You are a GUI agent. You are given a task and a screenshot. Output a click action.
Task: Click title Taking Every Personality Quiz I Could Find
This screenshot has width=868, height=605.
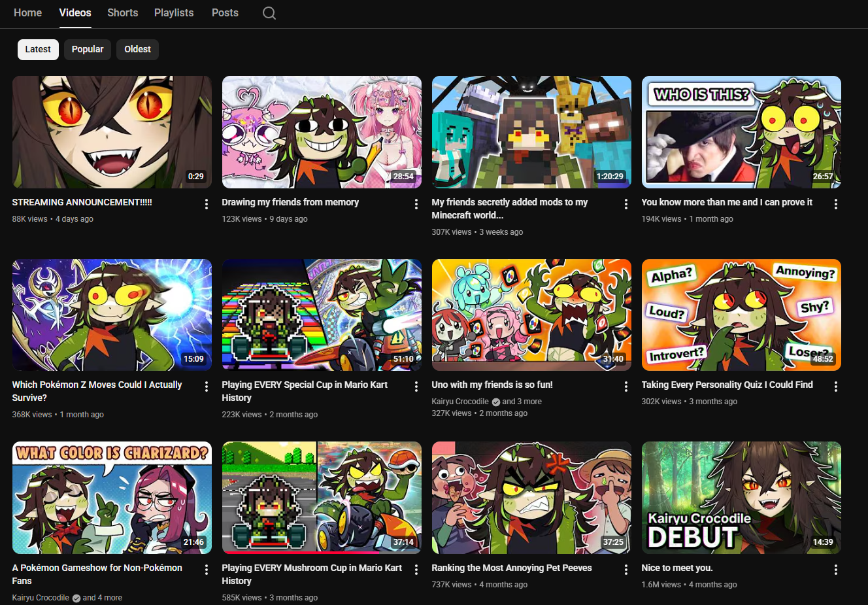click(x=727, y=385)
